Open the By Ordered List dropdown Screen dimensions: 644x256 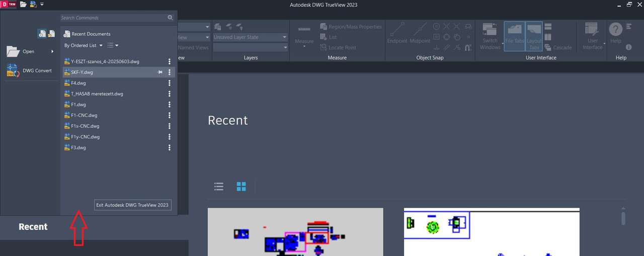coord(84,45)
